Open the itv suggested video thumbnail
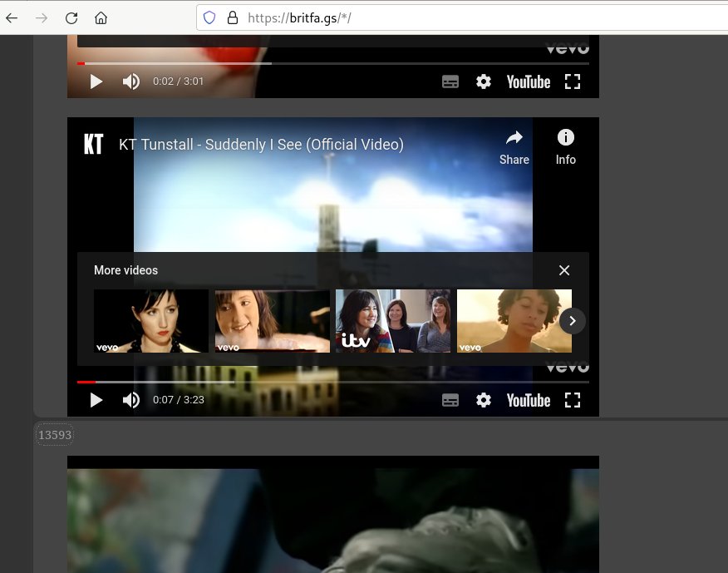The image size is (728, 573). coord(393,321)
